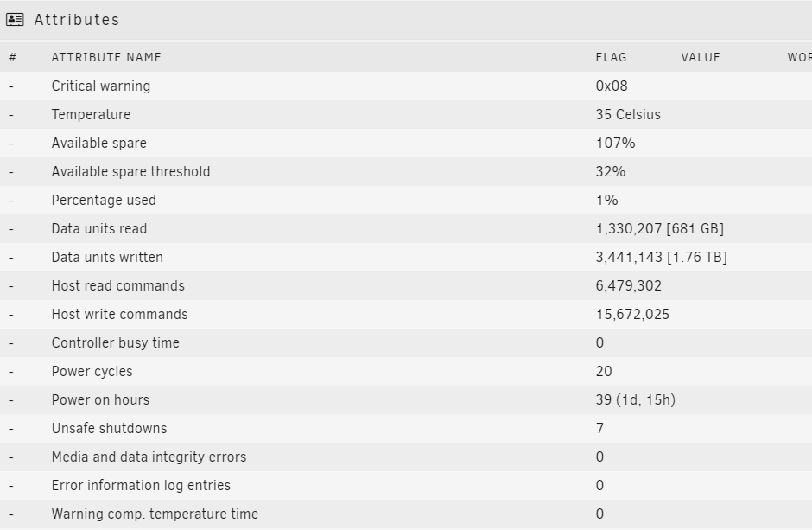Select the Critical warning row
This screenshot has height=530, width=812.
[x=406, y=86]
